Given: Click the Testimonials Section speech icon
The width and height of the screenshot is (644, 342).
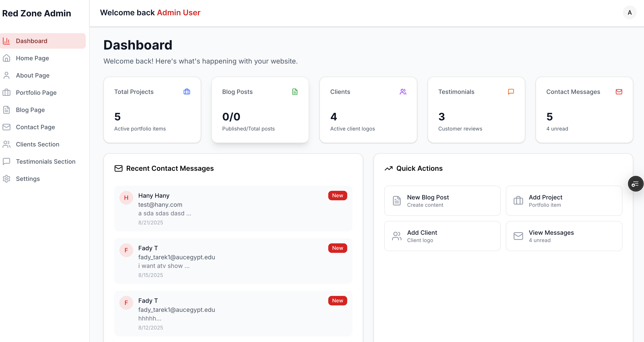Looking at the screenshot, I should (x=6, y=161).
